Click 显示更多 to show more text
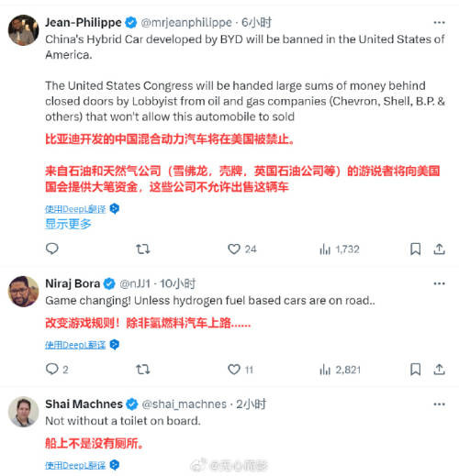This screenshot has width=459, height=476. pos(68,224)
